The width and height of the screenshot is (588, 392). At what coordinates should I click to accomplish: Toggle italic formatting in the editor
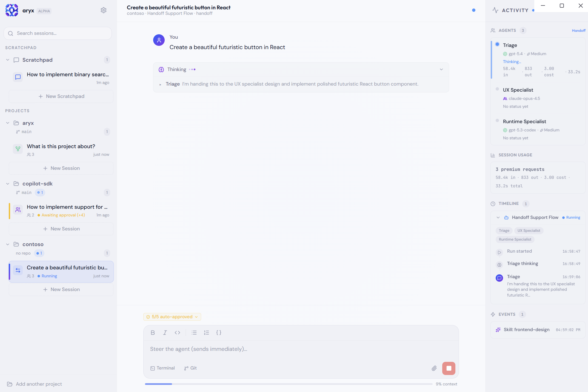(x=165, y=332)
